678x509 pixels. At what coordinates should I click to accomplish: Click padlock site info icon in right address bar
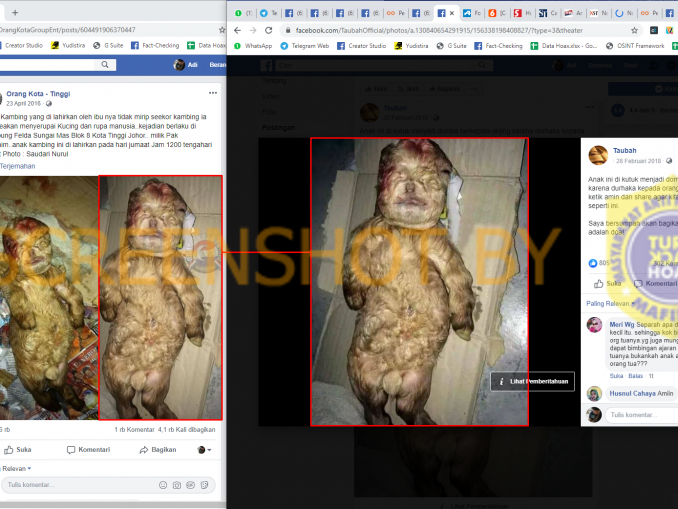[x=287, y=30]
